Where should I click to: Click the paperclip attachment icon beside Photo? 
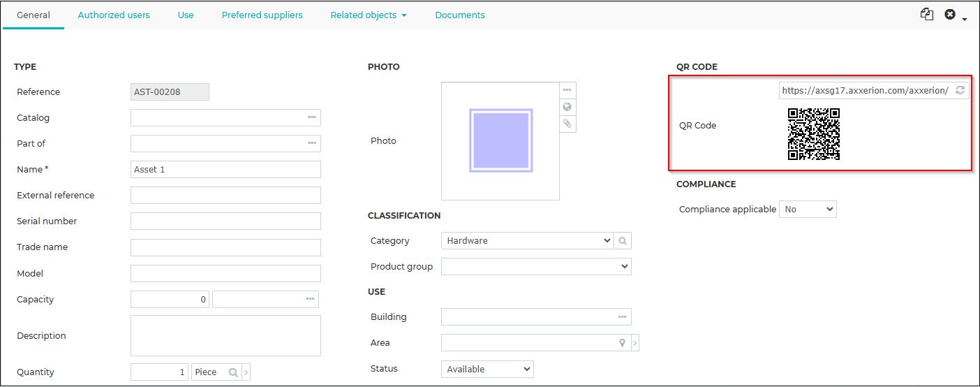pyautogui.click(x=567, y=124)
